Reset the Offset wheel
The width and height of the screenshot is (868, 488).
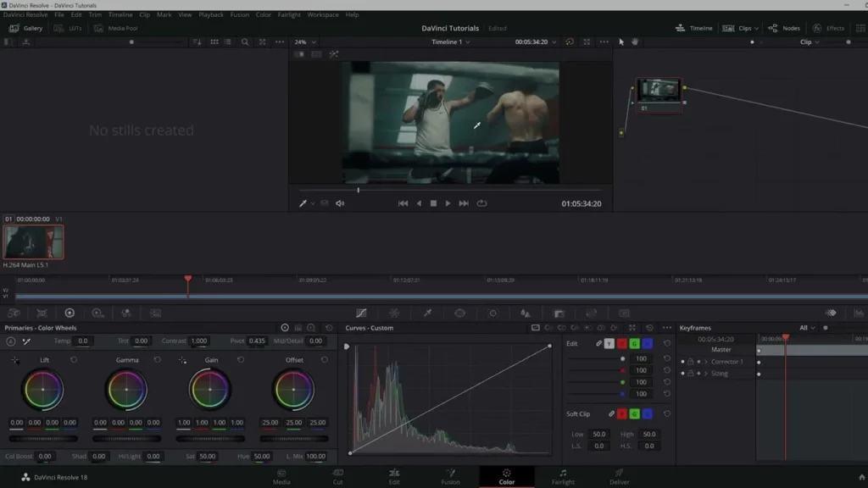(x=325, y=359)
